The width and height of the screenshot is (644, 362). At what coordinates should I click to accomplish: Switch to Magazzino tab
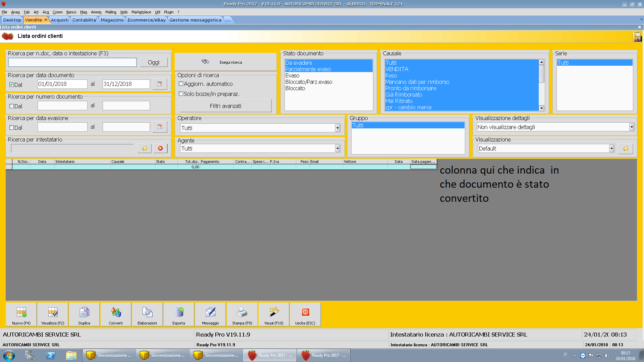click(112, 20)
